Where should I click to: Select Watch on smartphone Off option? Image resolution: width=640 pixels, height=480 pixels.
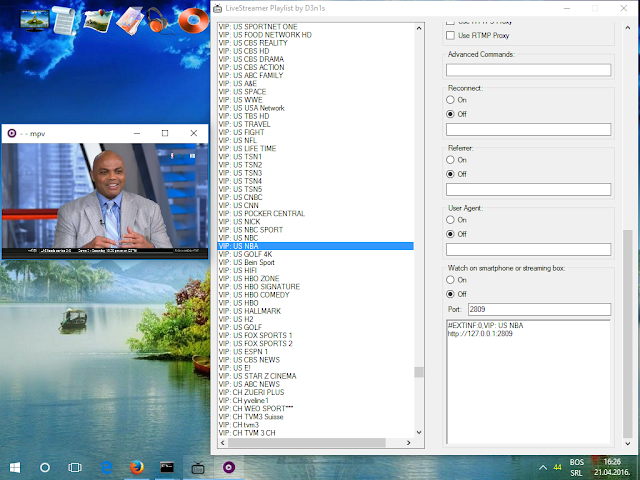tap(450, 294)
